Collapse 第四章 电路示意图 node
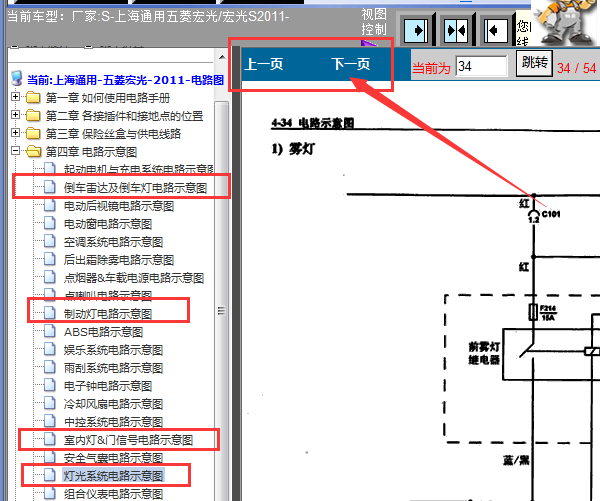The image size is (600, 501). click(15, 150)
